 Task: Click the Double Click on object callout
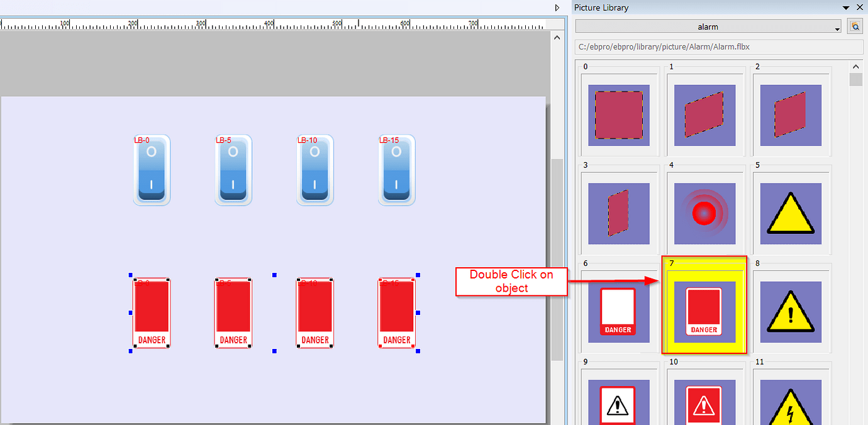pyautogui.click(x=511, y=281)
